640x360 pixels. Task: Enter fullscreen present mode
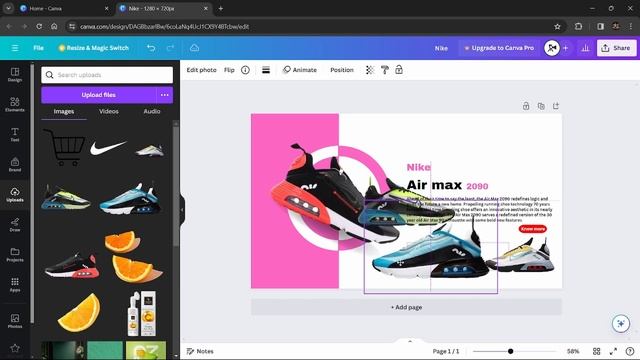point(613,351)
